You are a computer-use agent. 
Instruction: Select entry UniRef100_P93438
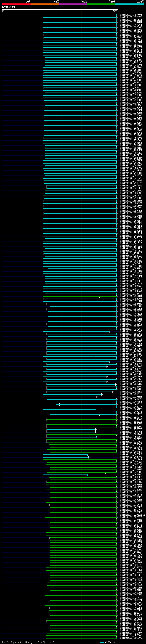click(131, 63)
